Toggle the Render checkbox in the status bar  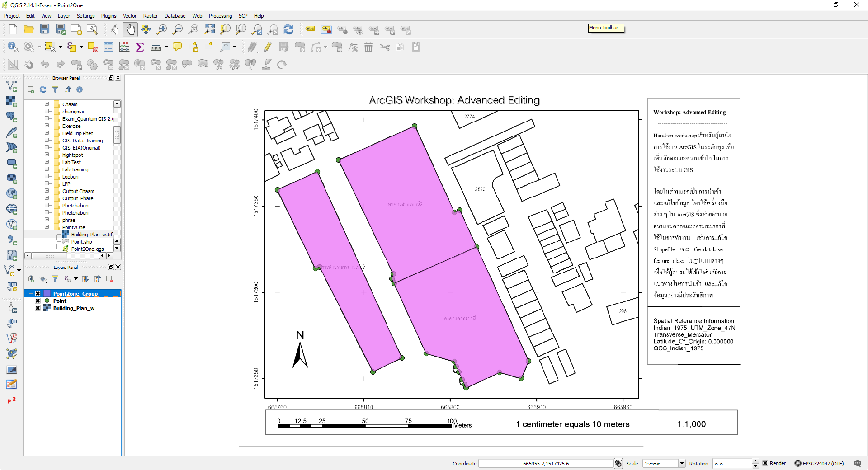pyautogui.click(x=765, y=463)
